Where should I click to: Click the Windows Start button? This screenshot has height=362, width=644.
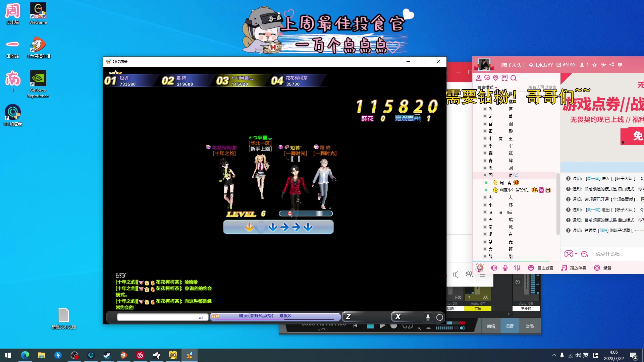8,355
